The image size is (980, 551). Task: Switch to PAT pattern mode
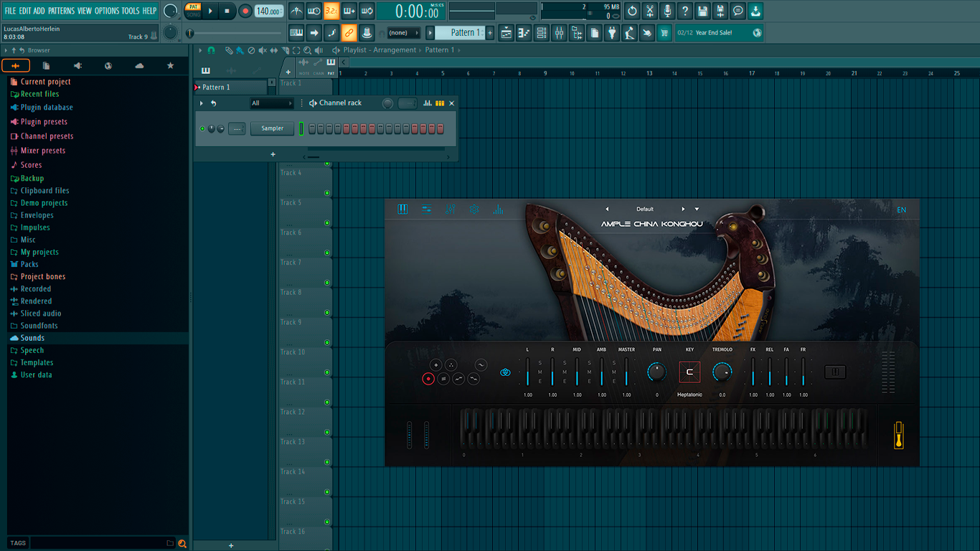(x=194, y=6)
